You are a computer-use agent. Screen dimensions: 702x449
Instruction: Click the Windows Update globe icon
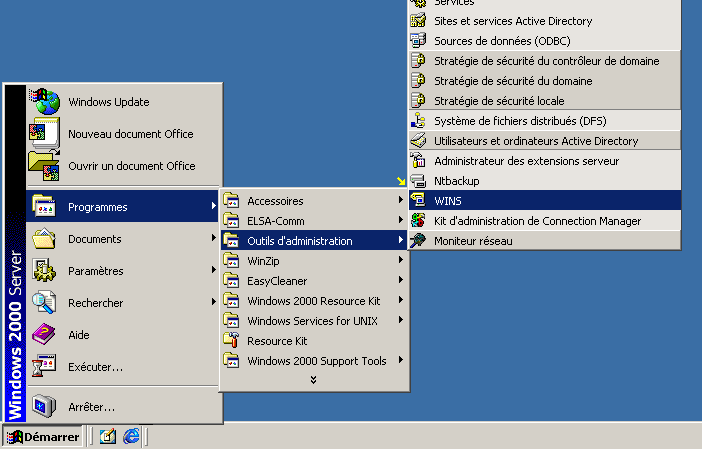pos(44,101)
